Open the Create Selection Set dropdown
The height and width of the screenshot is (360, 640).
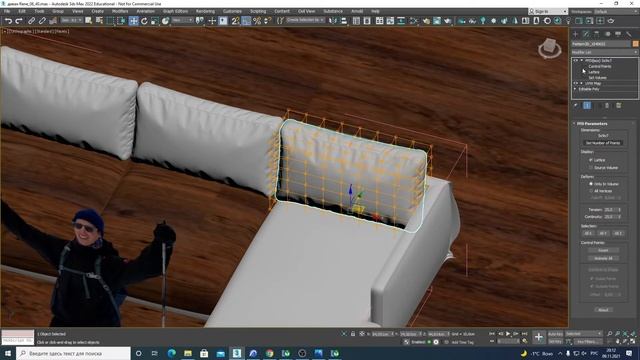point(305,20)
